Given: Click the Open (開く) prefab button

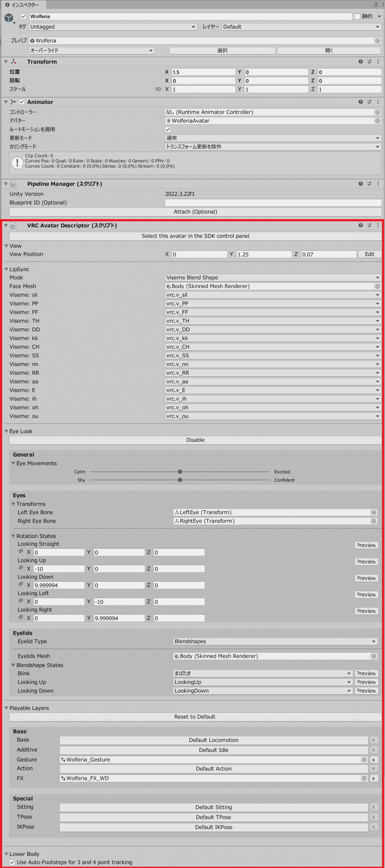Looking at the screenshot, I should [330, 50].
